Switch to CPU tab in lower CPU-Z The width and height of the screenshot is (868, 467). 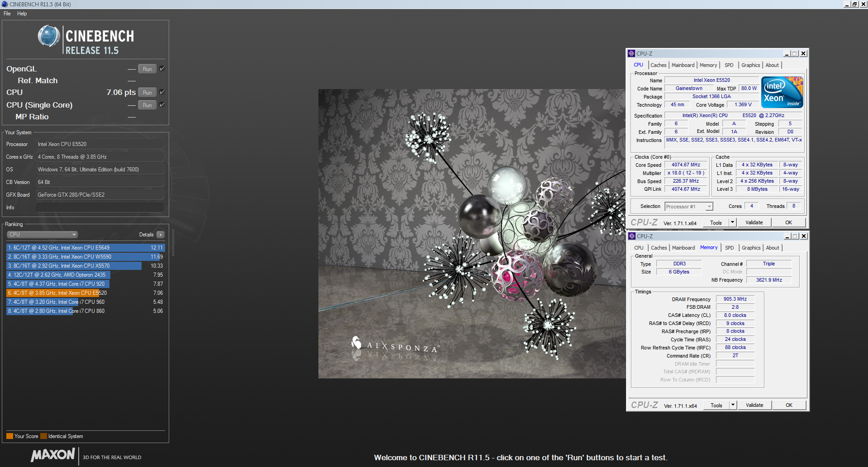(x=639, y=248)
